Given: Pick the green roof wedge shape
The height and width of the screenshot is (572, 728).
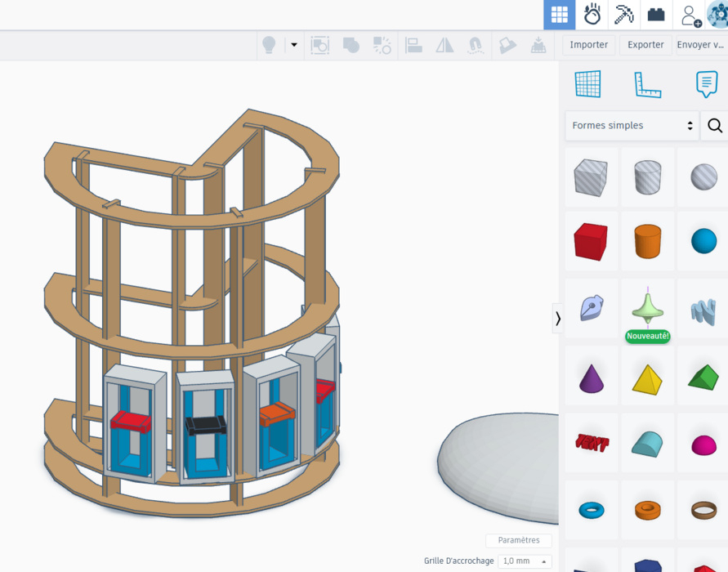Looking at the screenshot, I should point(703,377).
